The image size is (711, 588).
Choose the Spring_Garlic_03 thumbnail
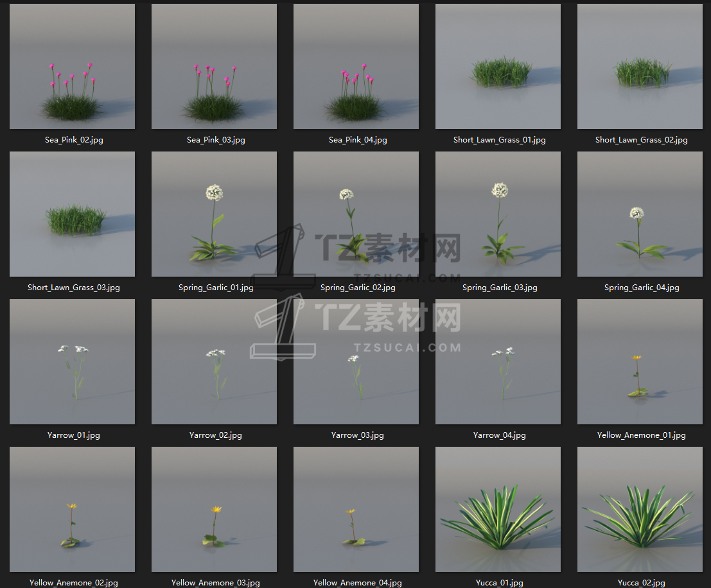(498, 214)
